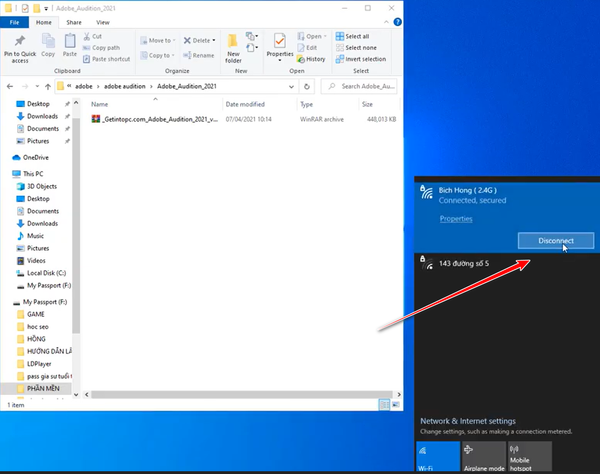
Task: Click the Open ribbon button
Action: pos(312,36)
